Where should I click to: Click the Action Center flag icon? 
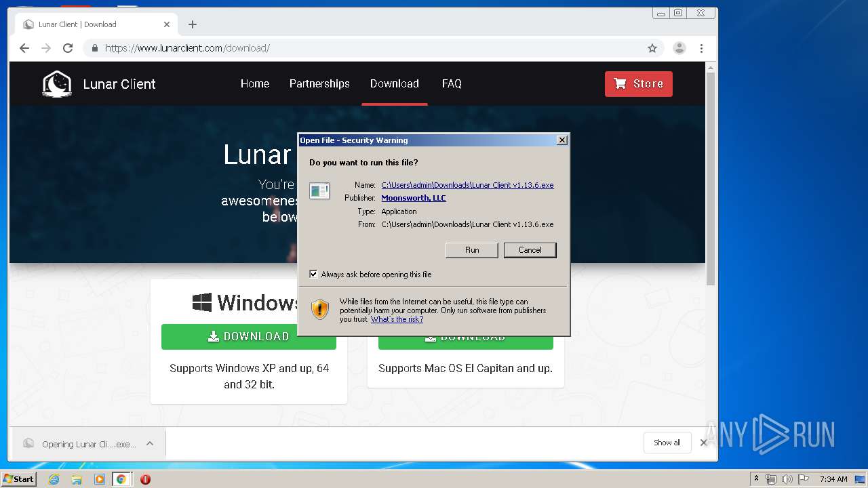803,479
